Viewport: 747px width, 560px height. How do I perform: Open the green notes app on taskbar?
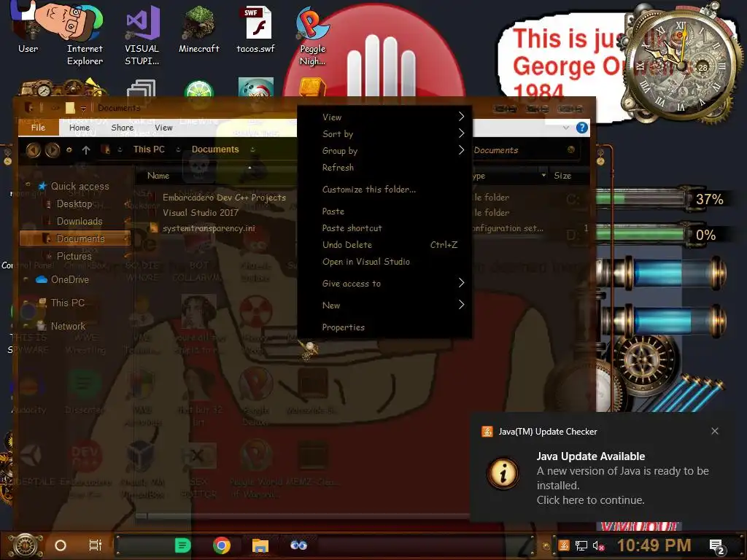pyautogui.click(x=182, y=545)
